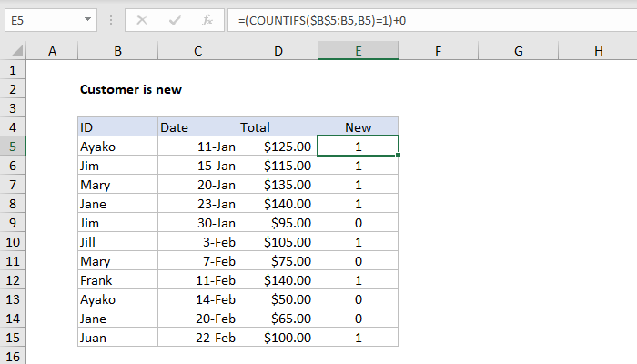Click the cell containing Frank
This screenshot has height=364, width=637.
click(117, 279)
